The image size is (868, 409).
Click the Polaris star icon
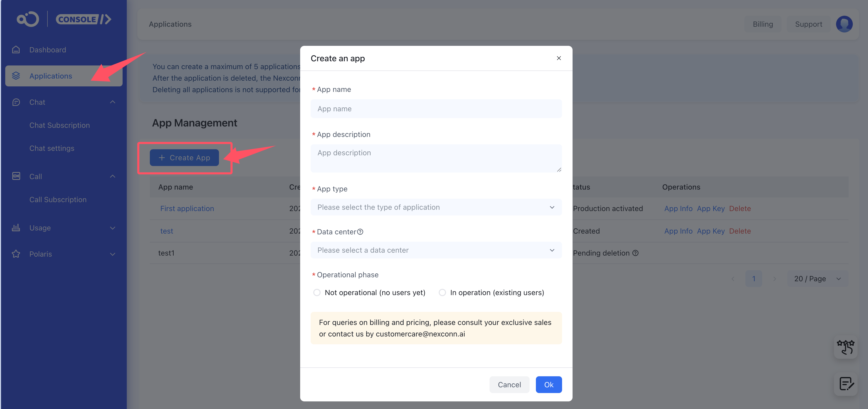(x=16, y=254)
